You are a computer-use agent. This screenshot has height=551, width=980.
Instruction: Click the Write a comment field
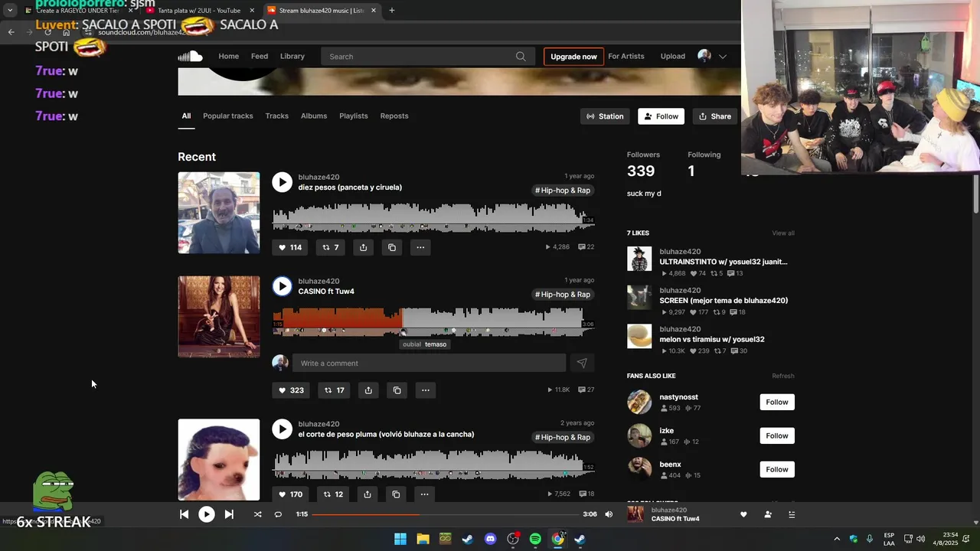pyautogui.click(x=429, y=364)
